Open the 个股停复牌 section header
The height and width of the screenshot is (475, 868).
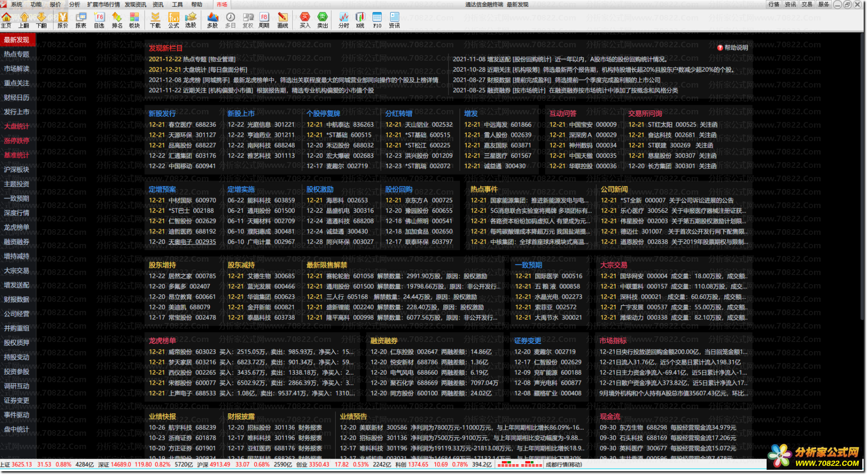(323, 113)
